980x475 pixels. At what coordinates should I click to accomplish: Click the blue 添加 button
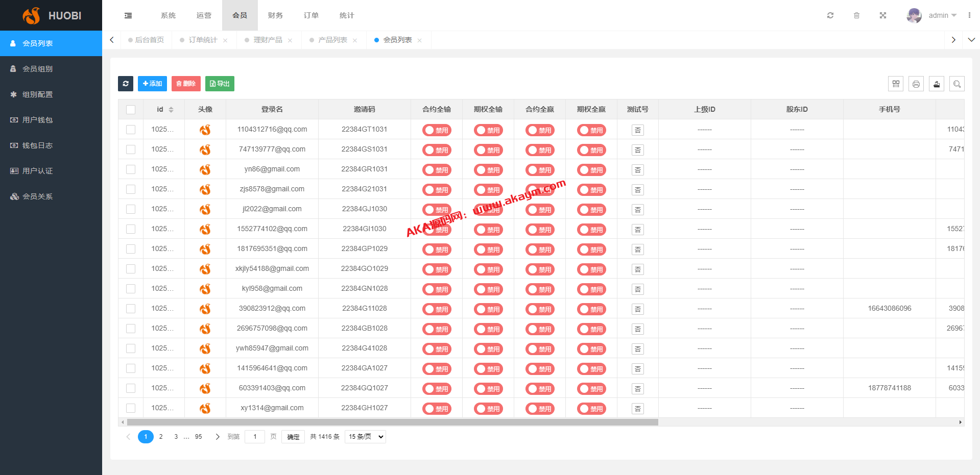pos(152,84)
